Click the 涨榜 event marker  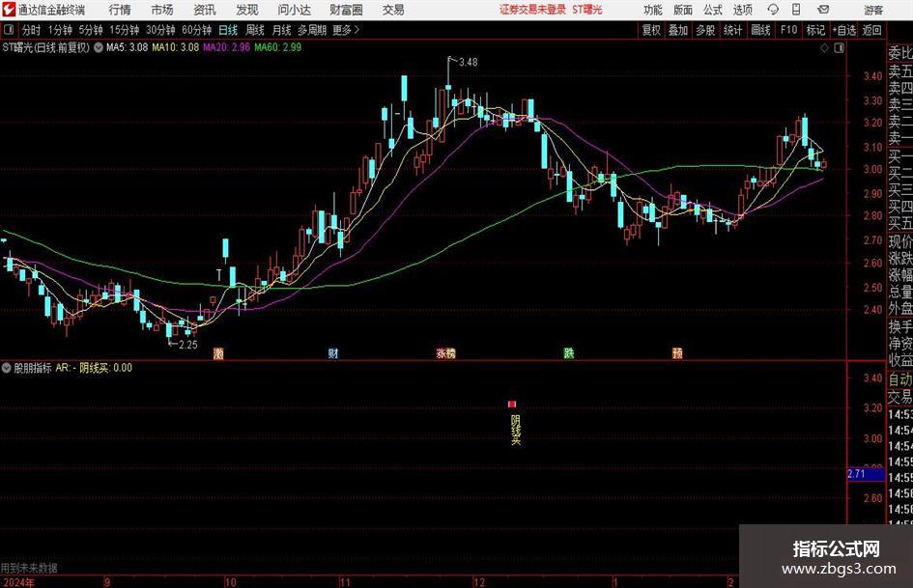[x=446, y=352]
